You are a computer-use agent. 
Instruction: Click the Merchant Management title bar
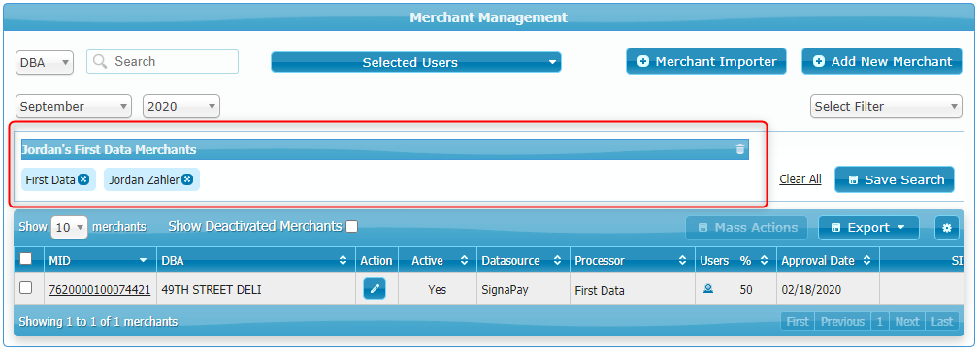point(489,17)
